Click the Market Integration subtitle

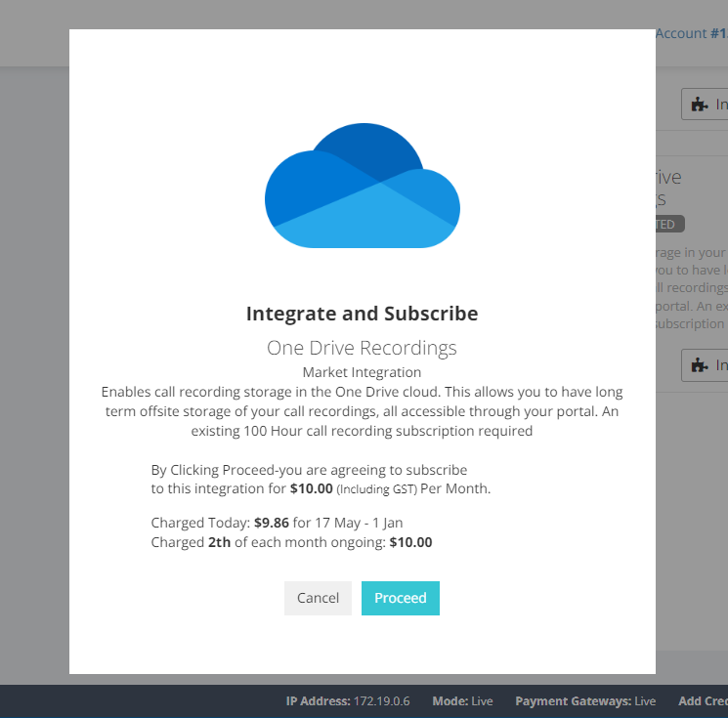(x=362, y=372)
